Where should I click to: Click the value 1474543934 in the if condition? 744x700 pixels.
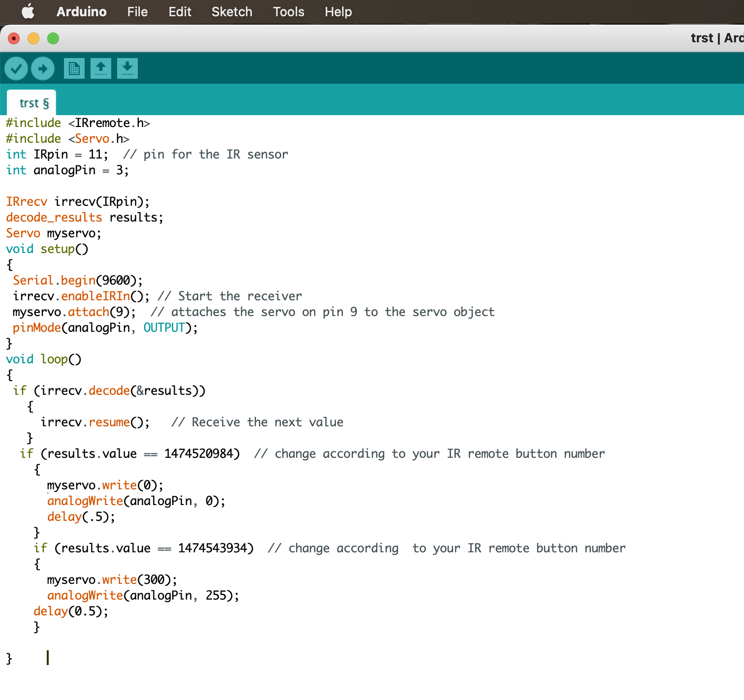(x=213, y=548)
